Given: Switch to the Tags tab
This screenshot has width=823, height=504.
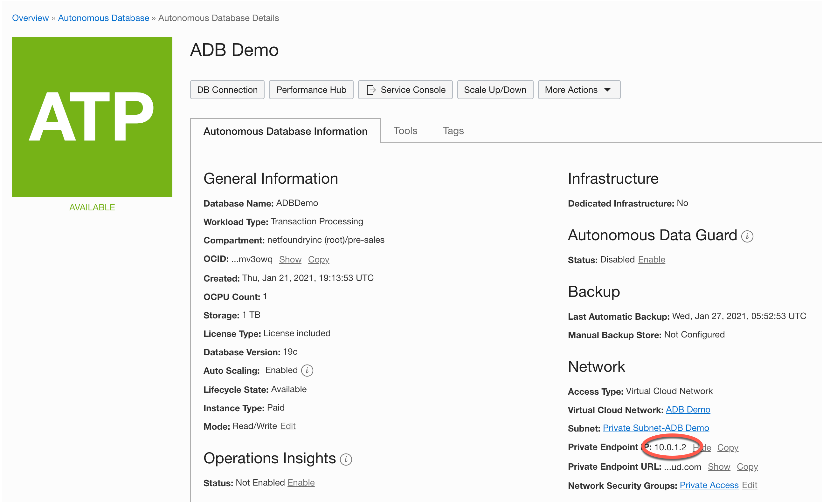Looking at the screenshot, I should tap(454, 131).
